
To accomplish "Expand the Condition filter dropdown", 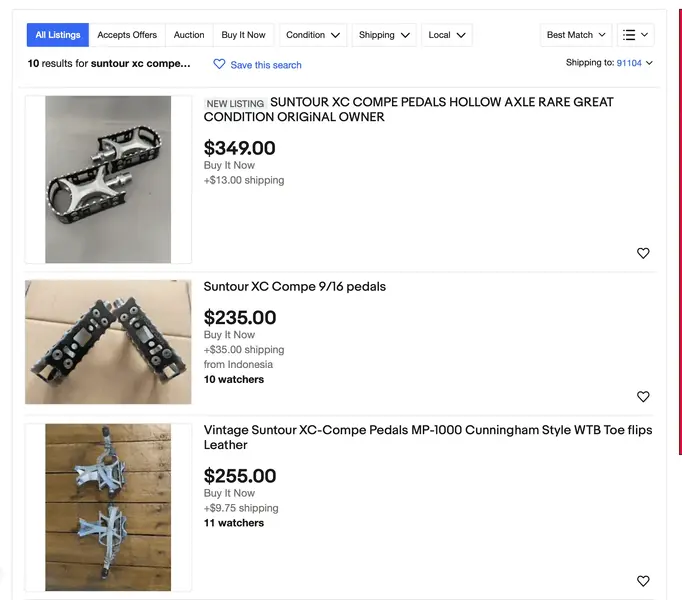I will click(313, 35).
